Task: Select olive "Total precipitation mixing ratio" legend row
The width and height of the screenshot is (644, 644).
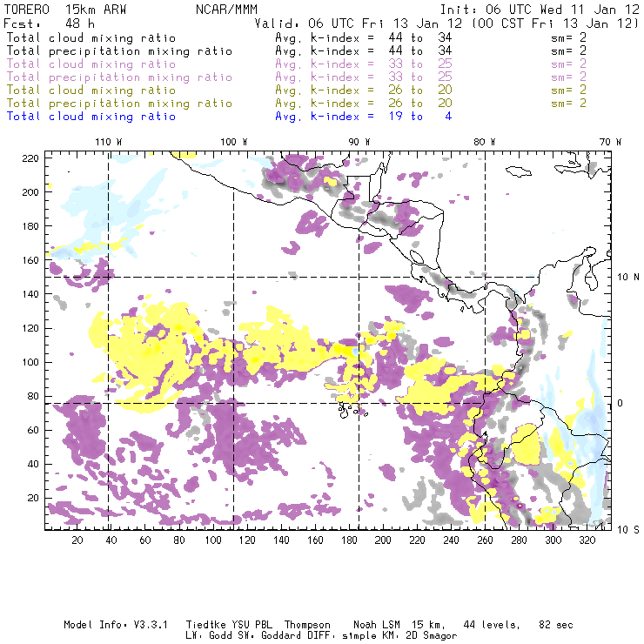Action: point(296,103)
